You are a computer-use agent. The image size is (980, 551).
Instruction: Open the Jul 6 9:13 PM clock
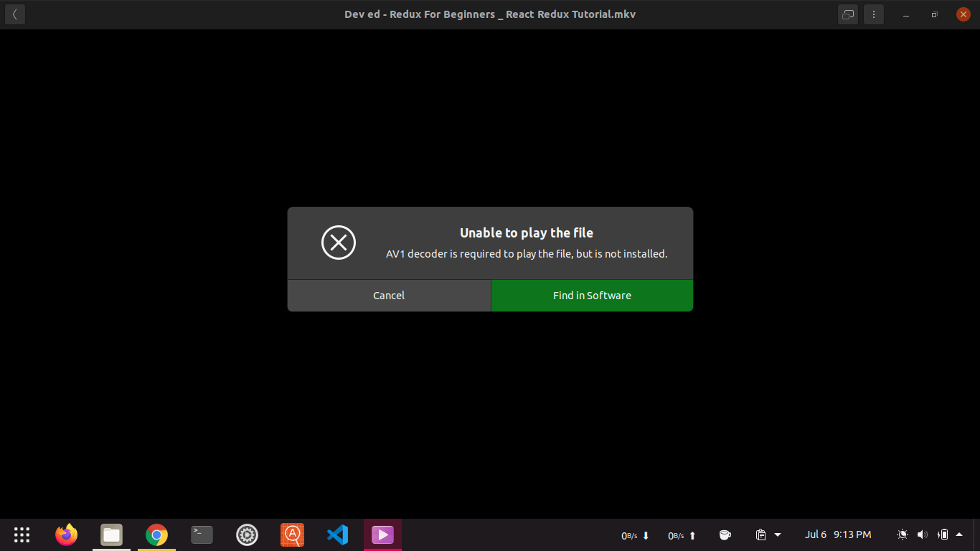[838, 534]
